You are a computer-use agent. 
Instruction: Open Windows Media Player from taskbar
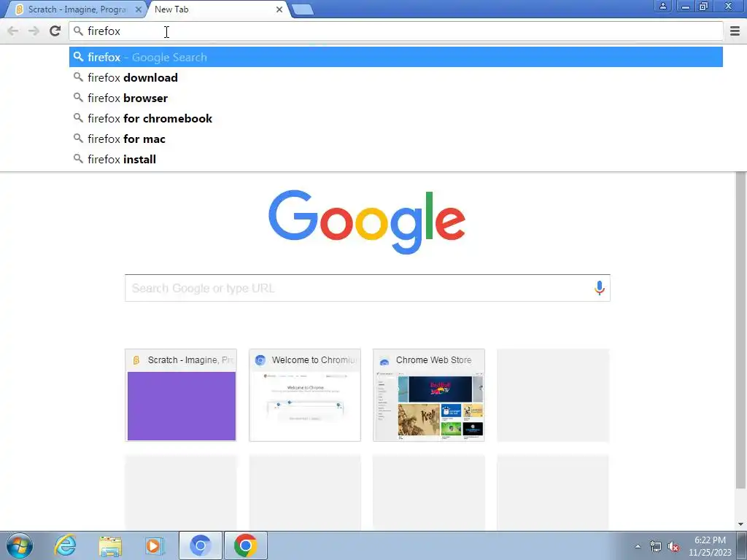click(x=155, y=545)
